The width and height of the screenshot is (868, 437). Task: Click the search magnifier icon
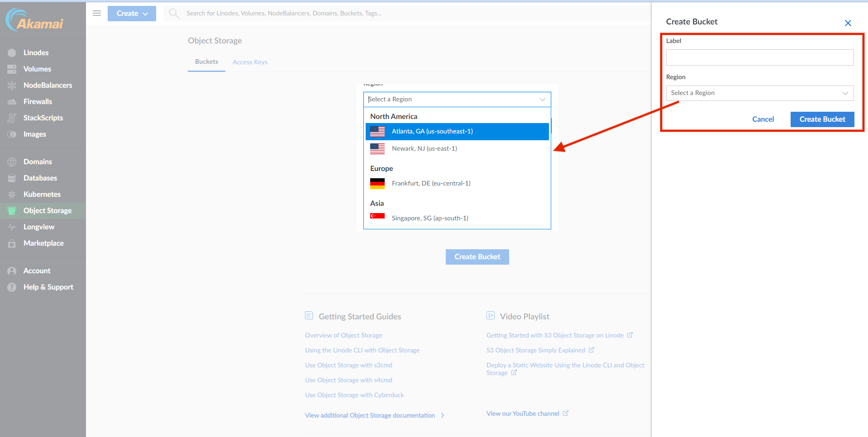(174, 13)
